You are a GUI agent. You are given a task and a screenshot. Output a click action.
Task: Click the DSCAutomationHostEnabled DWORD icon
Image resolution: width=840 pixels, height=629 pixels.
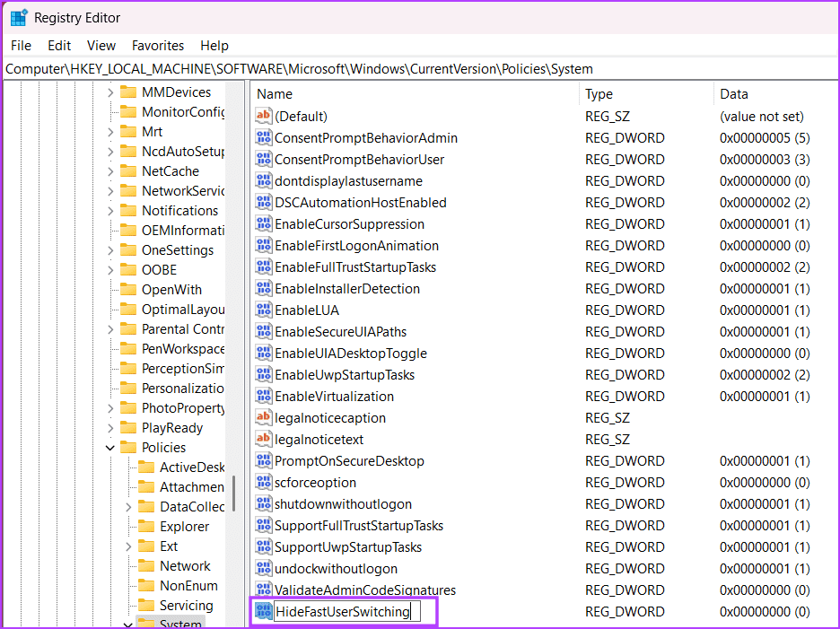coord(263,202)
